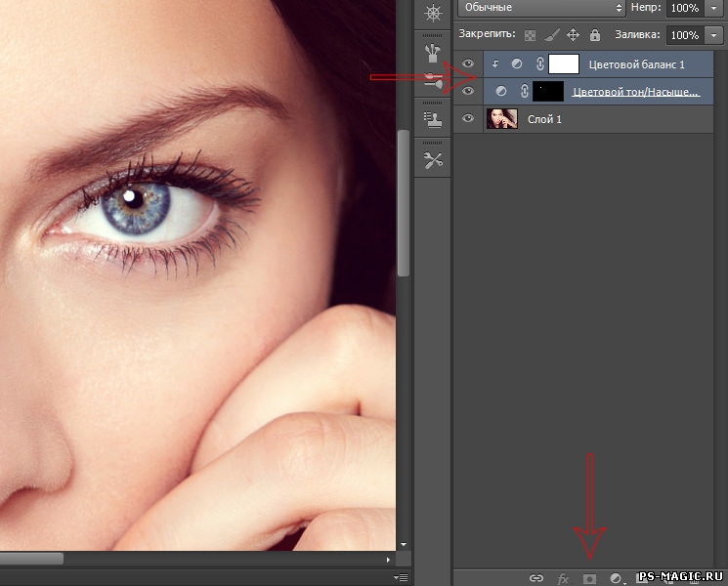Click the link layers chain icon
This screenshot has height=586, width=728.
click(x=535, y=578)
